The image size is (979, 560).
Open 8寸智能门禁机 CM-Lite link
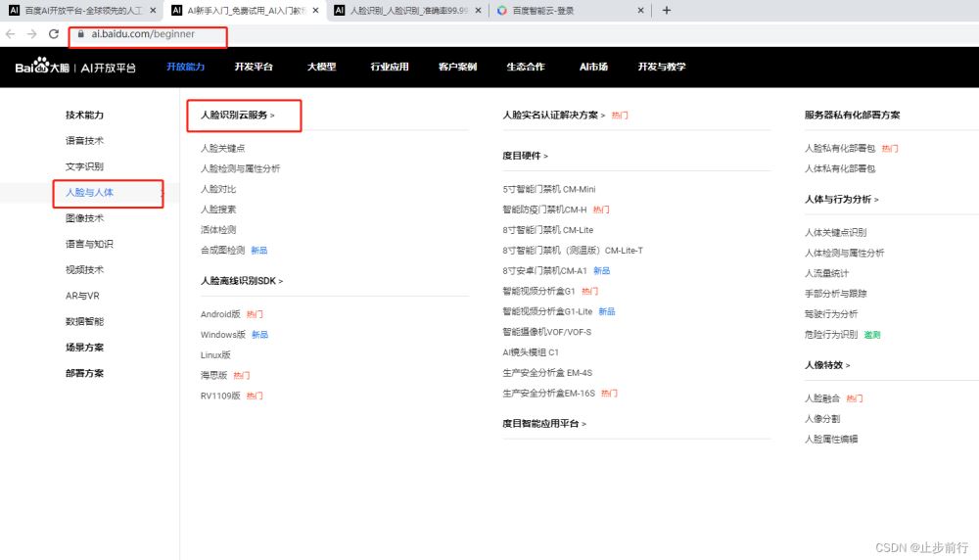(548, 230)
